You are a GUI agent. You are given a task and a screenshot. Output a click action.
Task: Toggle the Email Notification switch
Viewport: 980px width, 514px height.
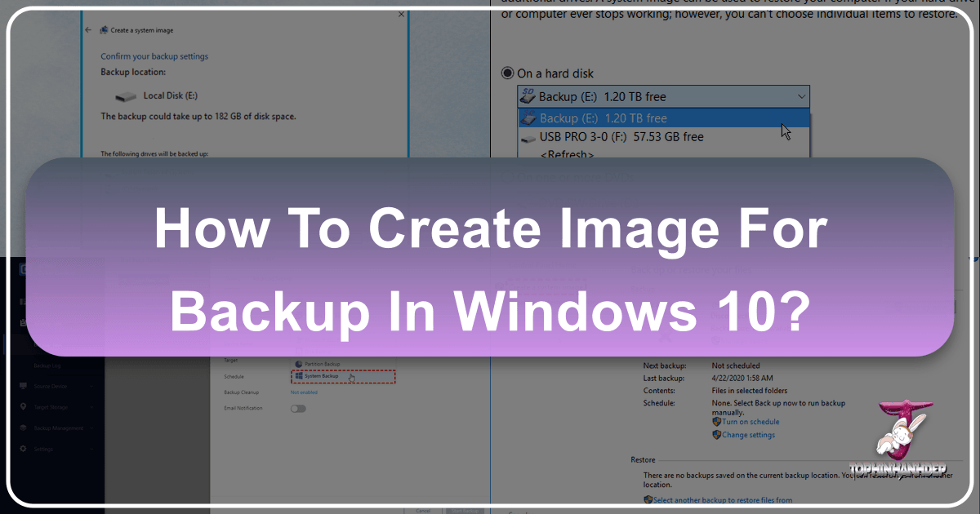point(298,408)
